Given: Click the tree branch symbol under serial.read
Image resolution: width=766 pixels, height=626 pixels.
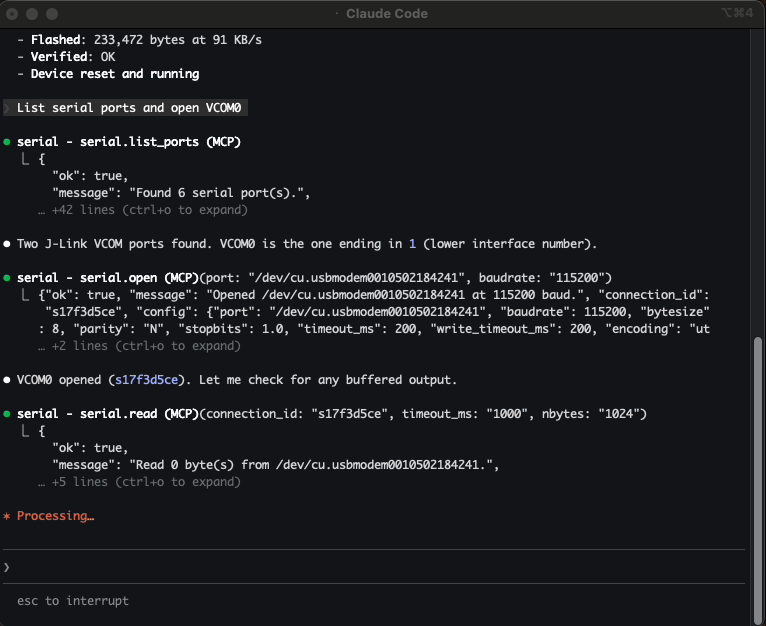Looking at the screenshot, I should tap(25, 431).
